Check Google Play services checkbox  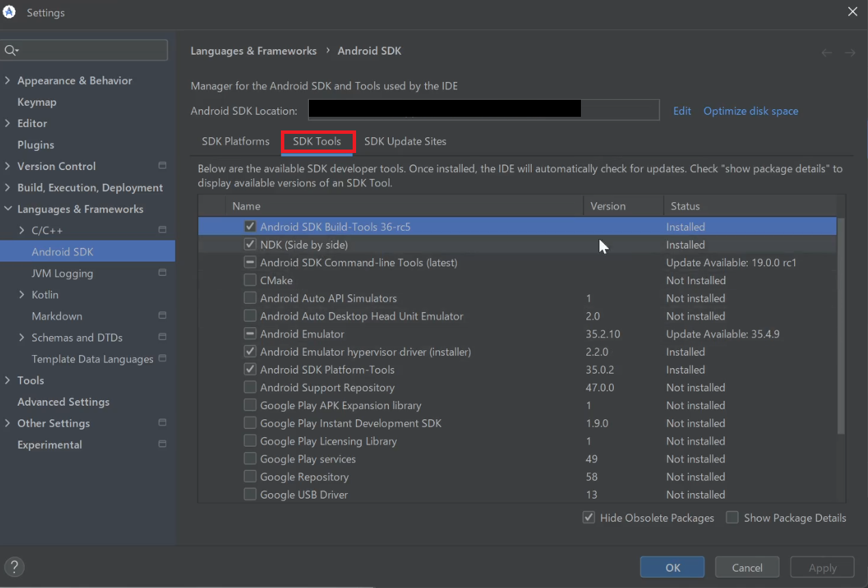250,459
